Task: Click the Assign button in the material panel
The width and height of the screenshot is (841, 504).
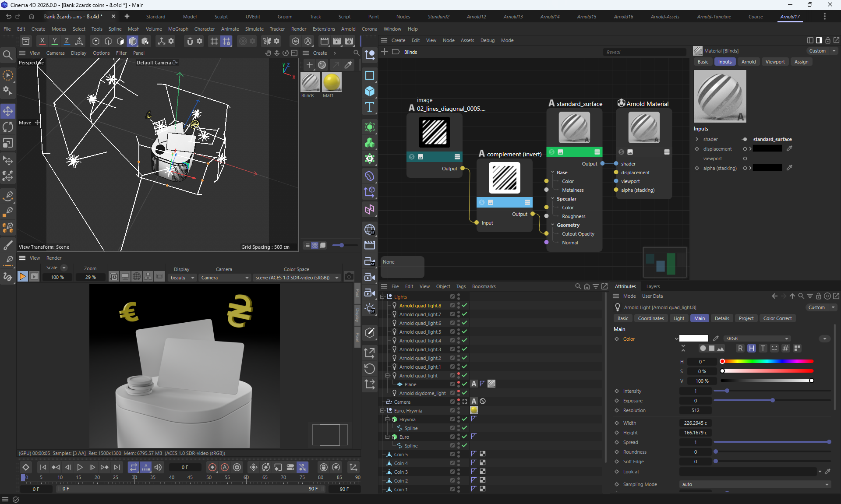Action: pos(801,62)
